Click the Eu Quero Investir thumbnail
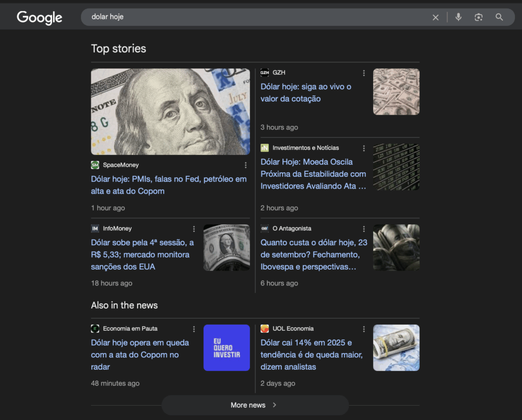Viewport: 522px width, 420px height. click(226, 348)
